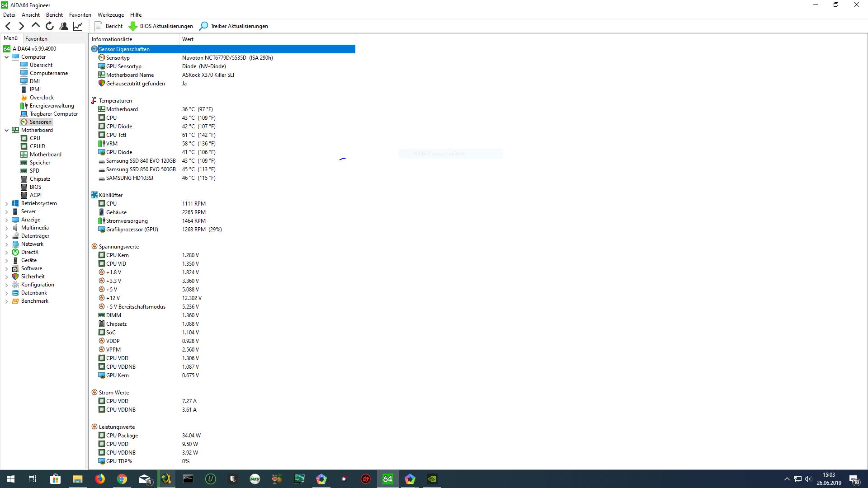
Task: Open the Bericht menu
Action: (x=54, y=15)
